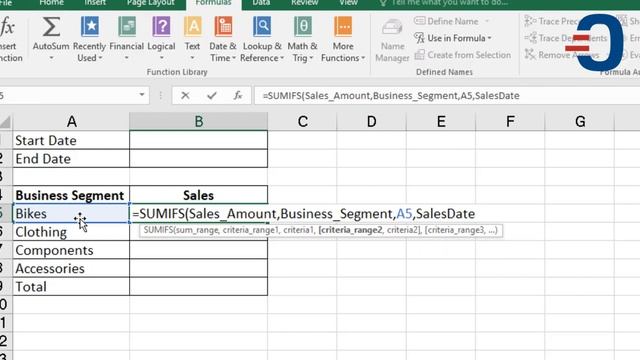Click the Start Date cell

pyautogui.click(x=71, y=140)
